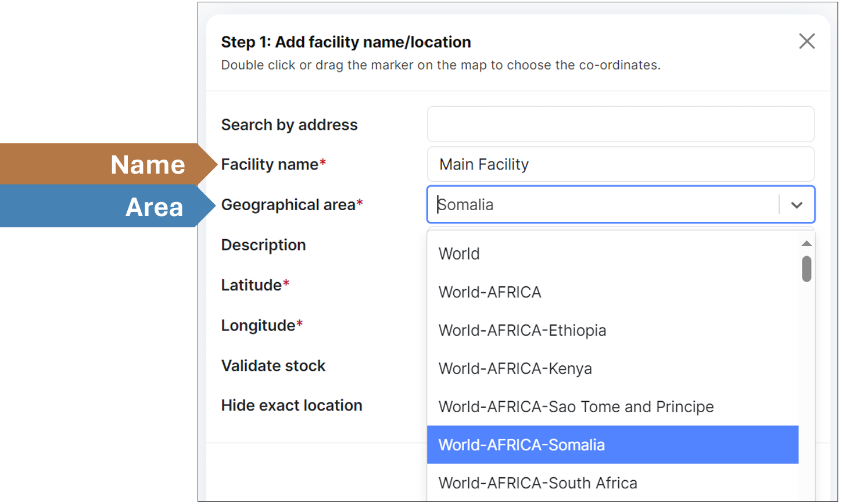Click the blue Area callout arrow
846x504 pixels.
click(x=107, y=207)
